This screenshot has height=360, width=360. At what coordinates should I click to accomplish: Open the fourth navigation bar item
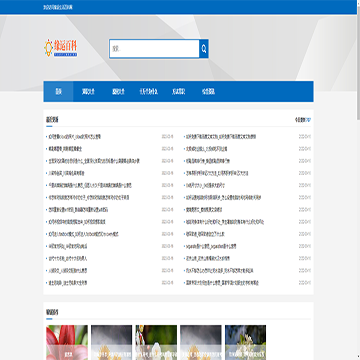tap(148, 92)
